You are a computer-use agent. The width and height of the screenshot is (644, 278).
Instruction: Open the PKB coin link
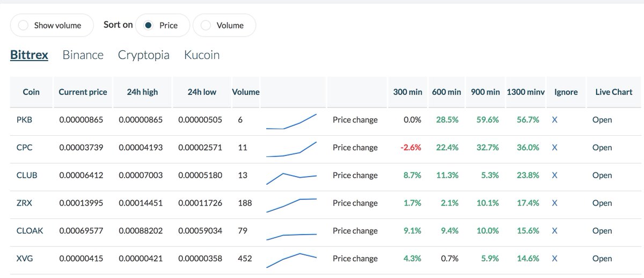[x=25, y=120]
